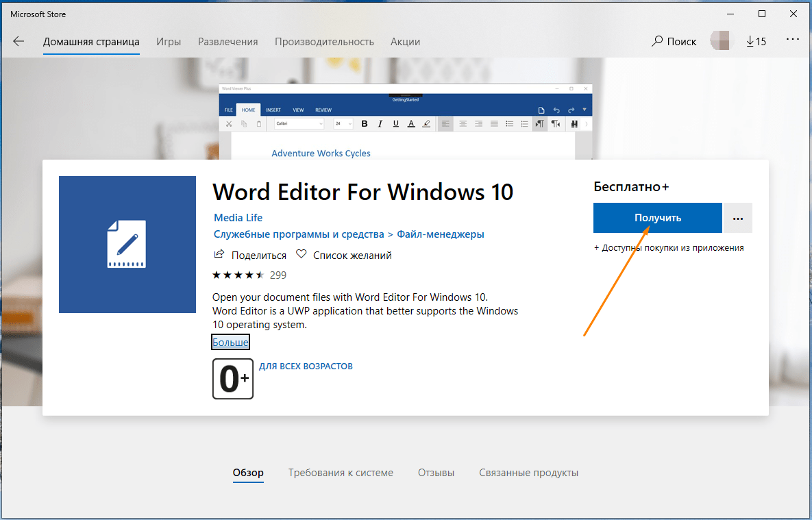Image resolution: width=812 pixels, height=520 pixels.
Task: Switch to Связанные продукты tab
Action: tap(529, 473)
